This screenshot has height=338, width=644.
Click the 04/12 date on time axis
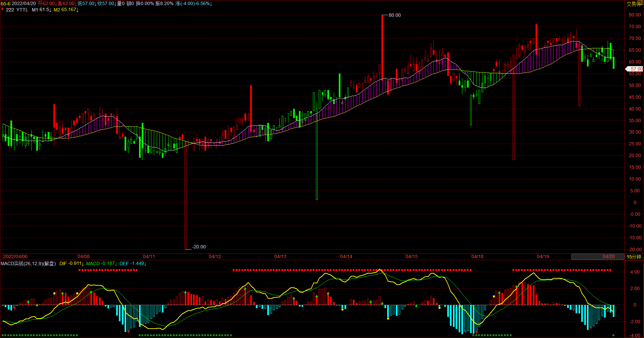click(215, 256)
